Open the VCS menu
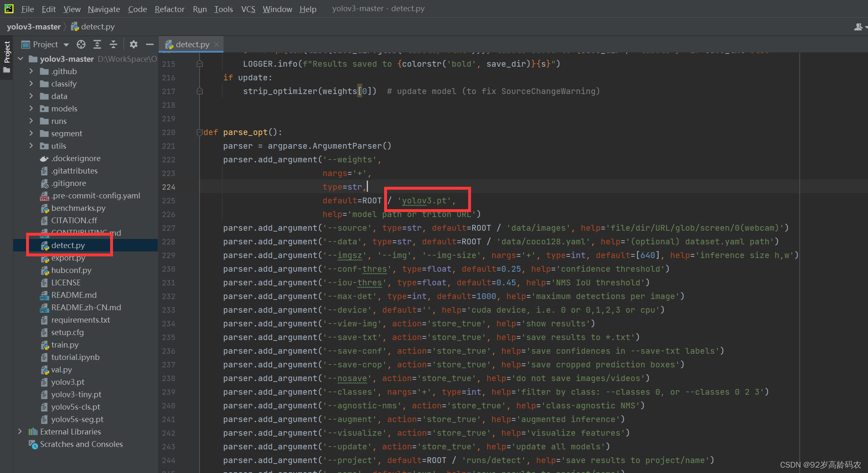The width and height of the screenshot is (868, 473). click(x=248, y=9)
